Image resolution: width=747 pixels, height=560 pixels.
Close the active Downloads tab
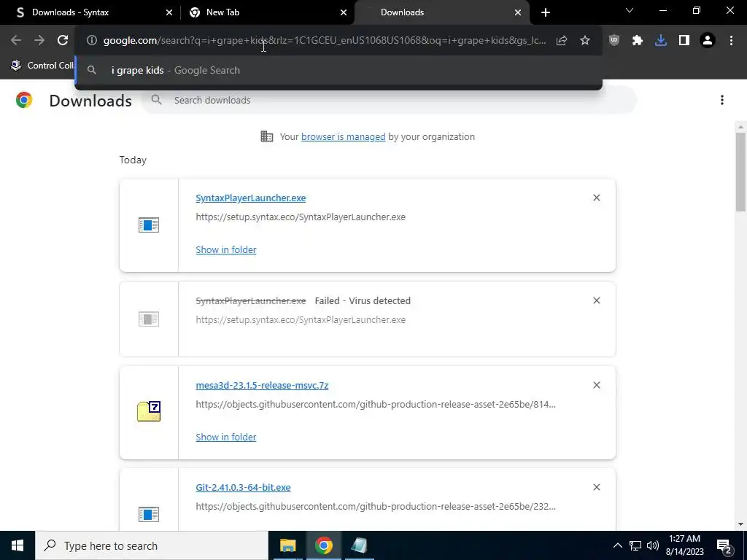coord(518,12)
